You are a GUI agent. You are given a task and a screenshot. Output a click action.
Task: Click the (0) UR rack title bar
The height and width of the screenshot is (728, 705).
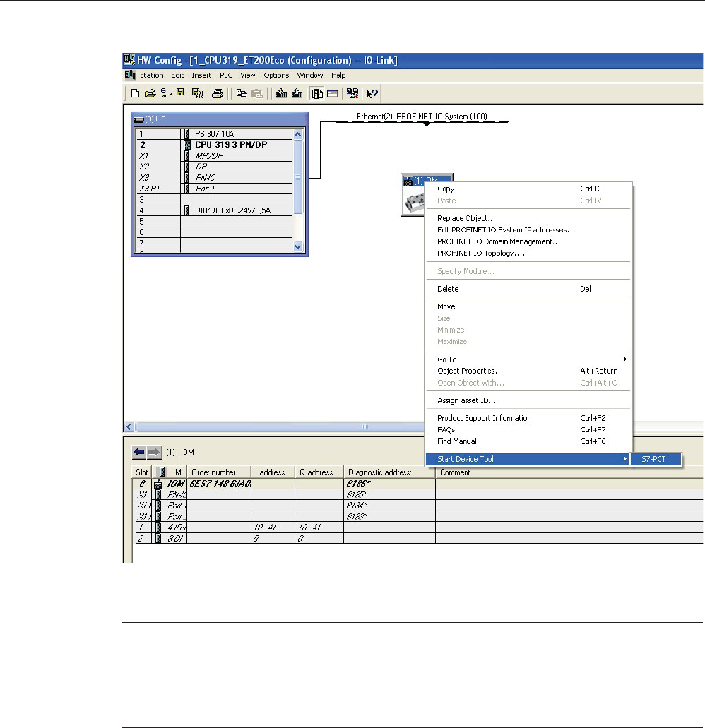coord(219,119)
